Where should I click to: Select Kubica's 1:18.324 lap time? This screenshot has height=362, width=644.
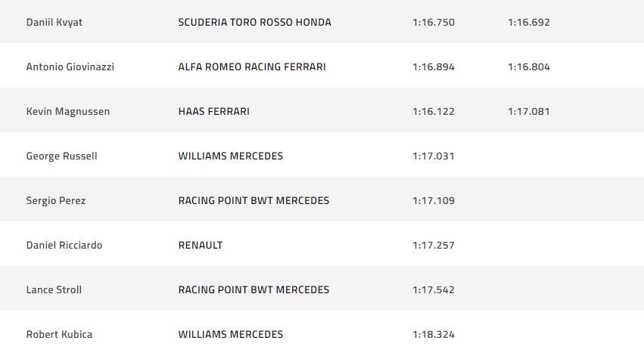(434, 334)
